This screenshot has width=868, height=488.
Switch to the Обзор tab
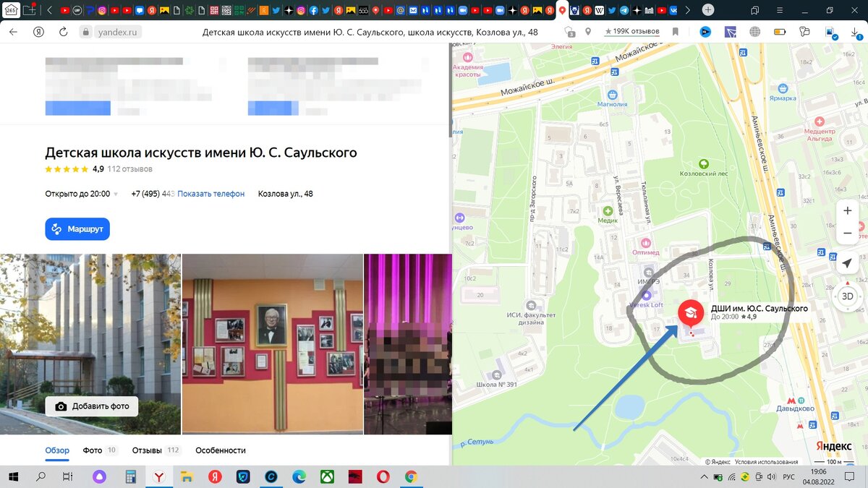[x=57, y=450]
